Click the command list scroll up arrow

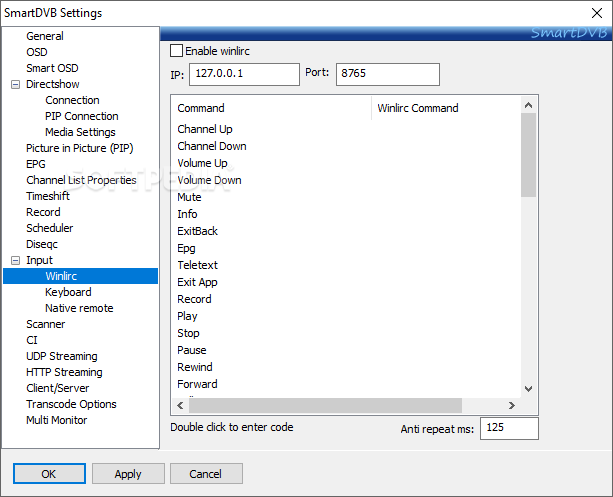(x=529, y=105)
